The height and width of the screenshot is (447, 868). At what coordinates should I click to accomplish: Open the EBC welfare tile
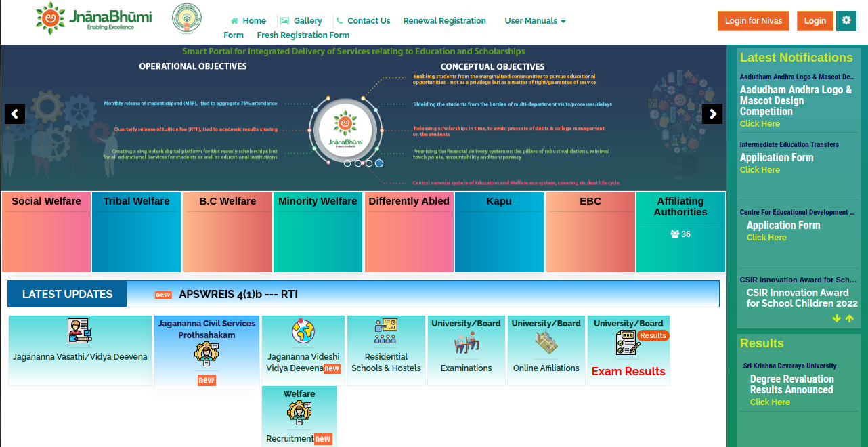590,232
